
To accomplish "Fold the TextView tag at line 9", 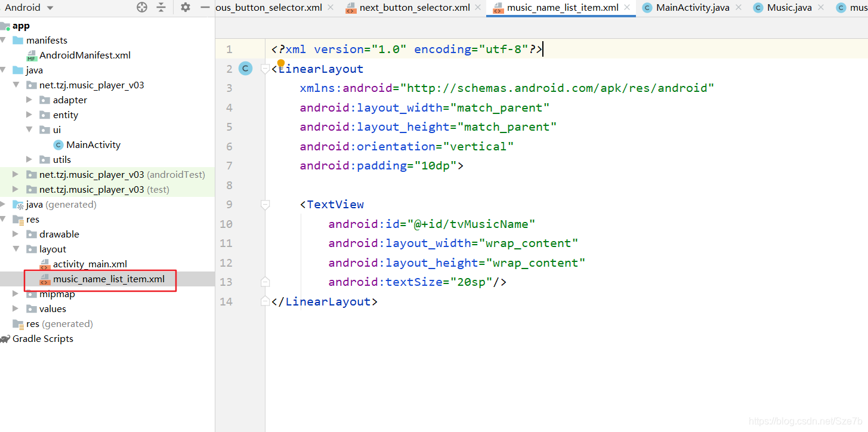I will [265, 205].
